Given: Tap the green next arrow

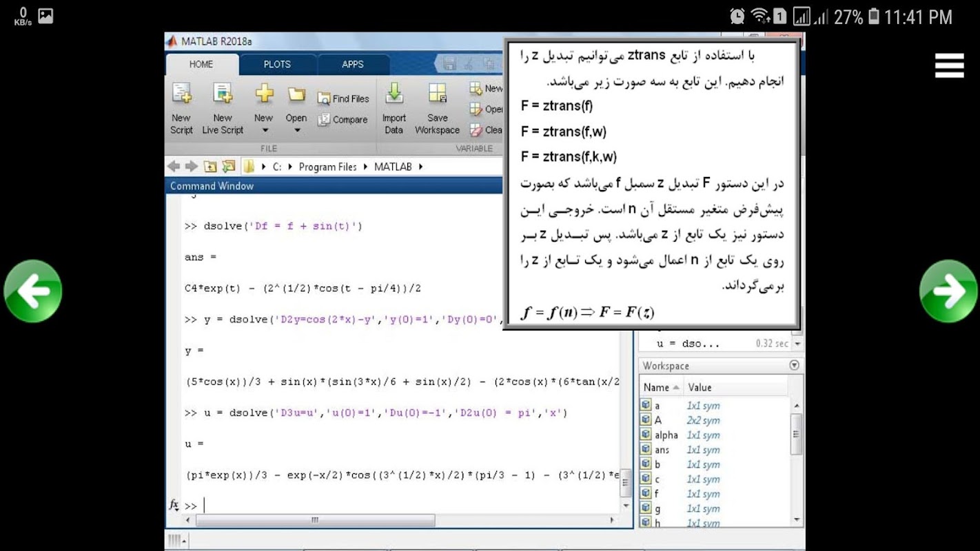Looking at the screenshot, I should click(x=948, y=291).
